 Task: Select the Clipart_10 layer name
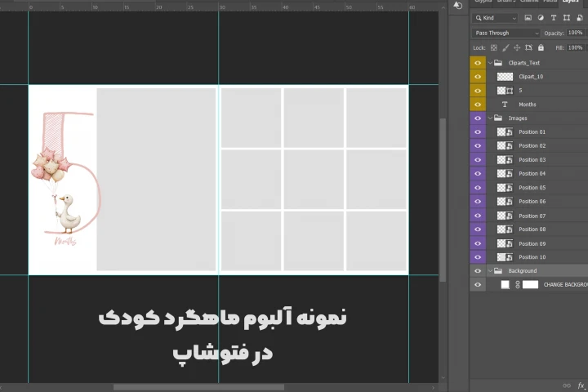pyautogui.click(x=531, y=77)
